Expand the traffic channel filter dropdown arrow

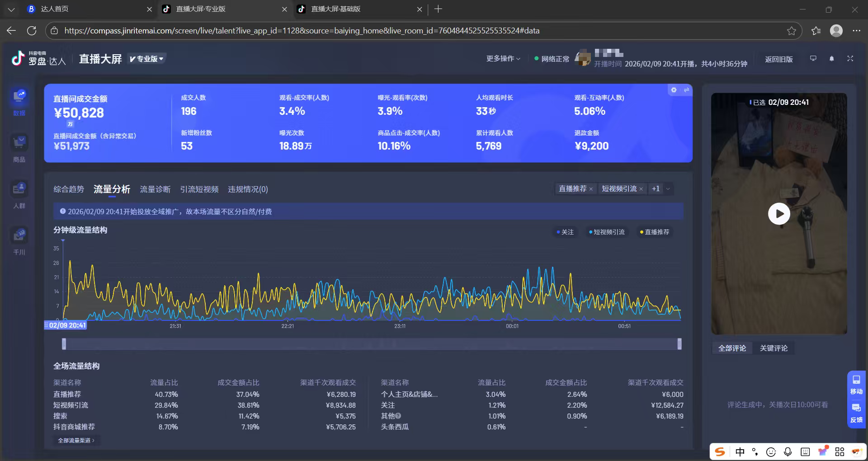coord(668,189)
